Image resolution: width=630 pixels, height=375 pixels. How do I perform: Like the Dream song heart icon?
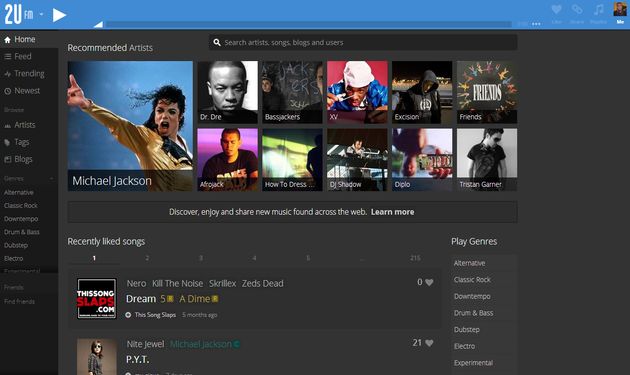429,282
